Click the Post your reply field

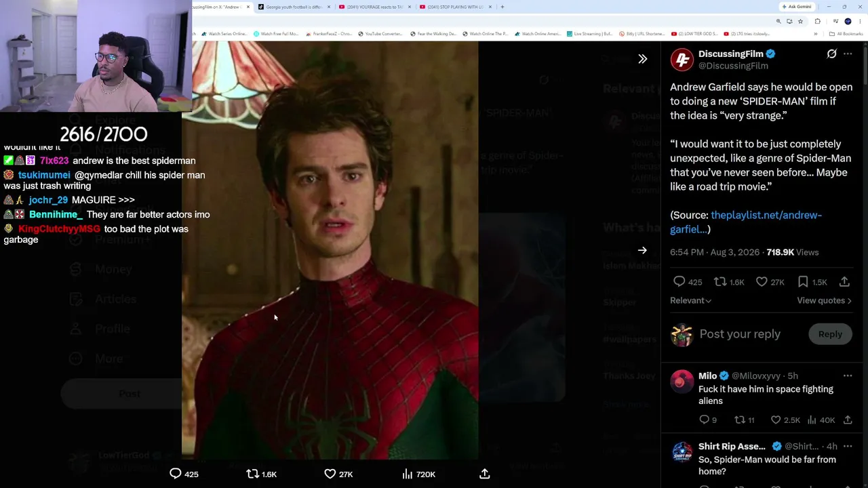pos(740,334)
